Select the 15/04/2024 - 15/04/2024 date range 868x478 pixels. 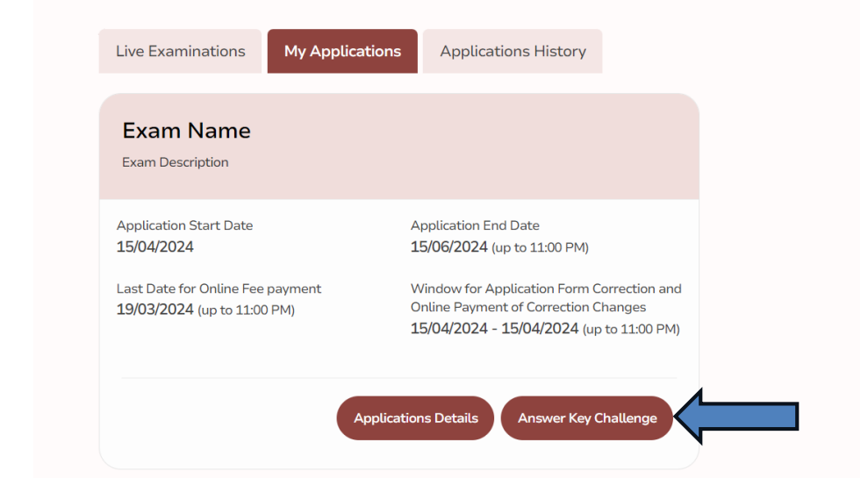point(494,329)
